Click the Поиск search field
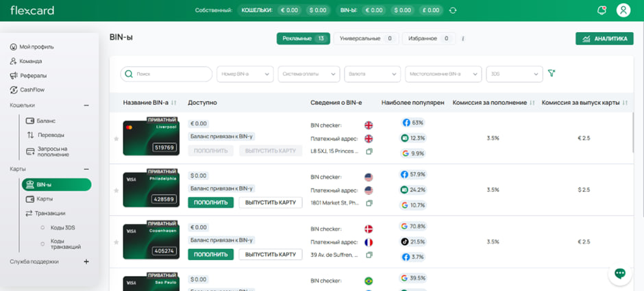The height and width of the screenshot is (291, 644). click(166, 74)
